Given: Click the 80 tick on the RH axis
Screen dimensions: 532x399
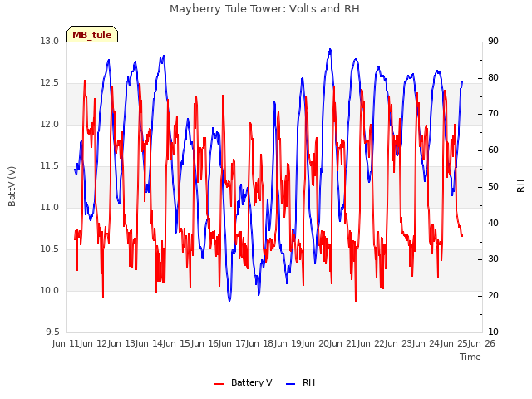Looking at the screenshot, I should (x=493, y=77).
